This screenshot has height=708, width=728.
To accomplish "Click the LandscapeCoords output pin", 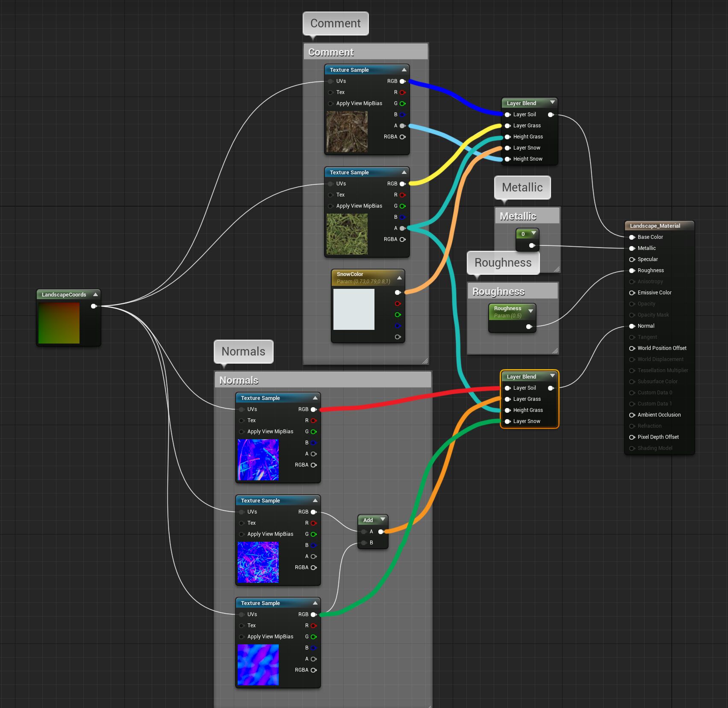I will (94, 306).
